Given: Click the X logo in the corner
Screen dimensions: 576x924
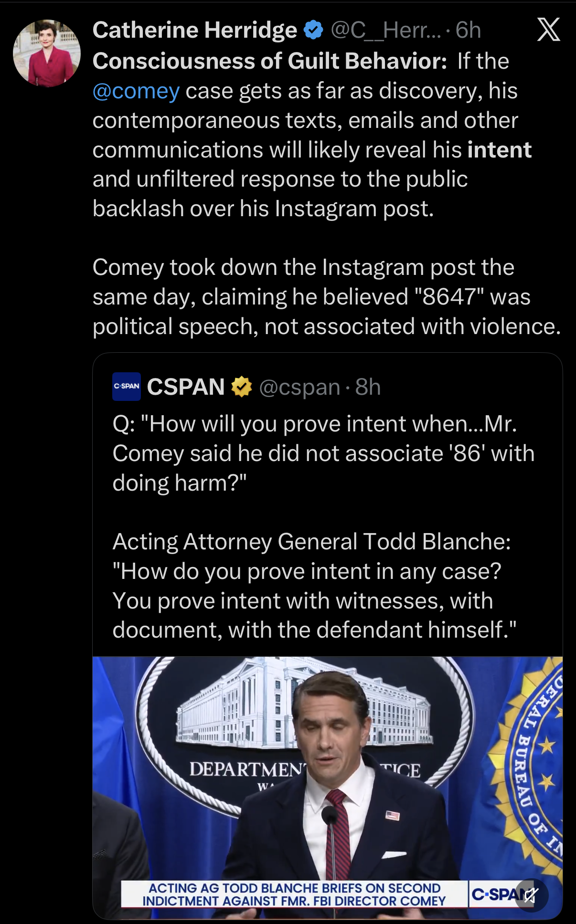Looking at the screenshot, I should pos(548,30).
